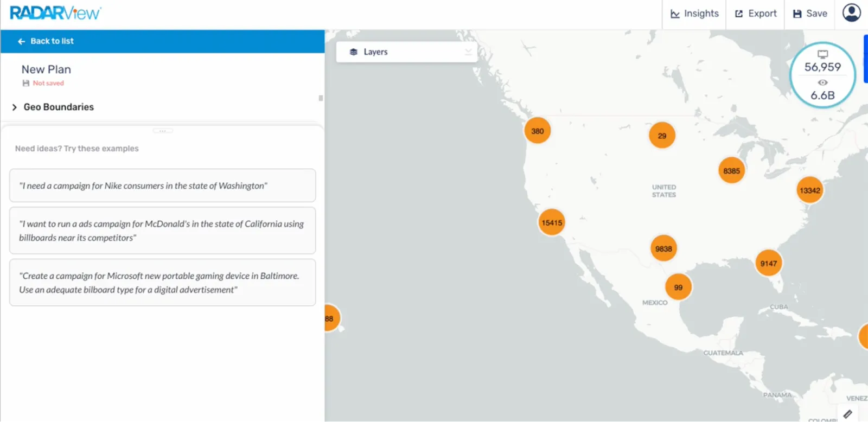
Task: Click Export in the top bar
Action: tap(756, 14)
